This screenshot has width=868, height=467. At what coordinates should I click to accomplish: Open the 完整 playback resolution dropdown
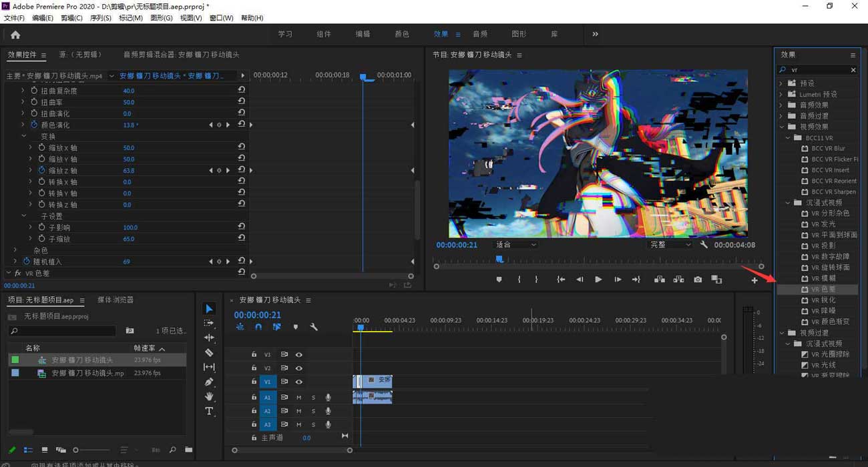click(669, 245)
